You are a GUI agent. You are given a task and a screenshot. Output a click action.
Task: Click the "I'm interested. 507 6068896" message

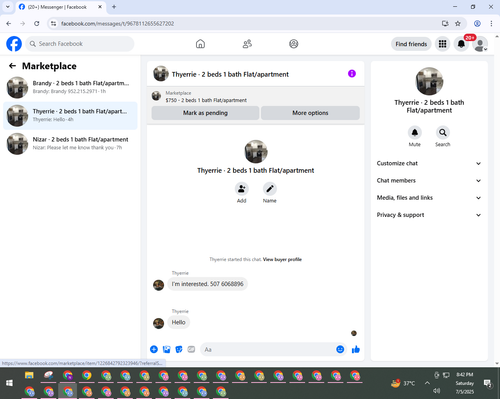[208, 284]
